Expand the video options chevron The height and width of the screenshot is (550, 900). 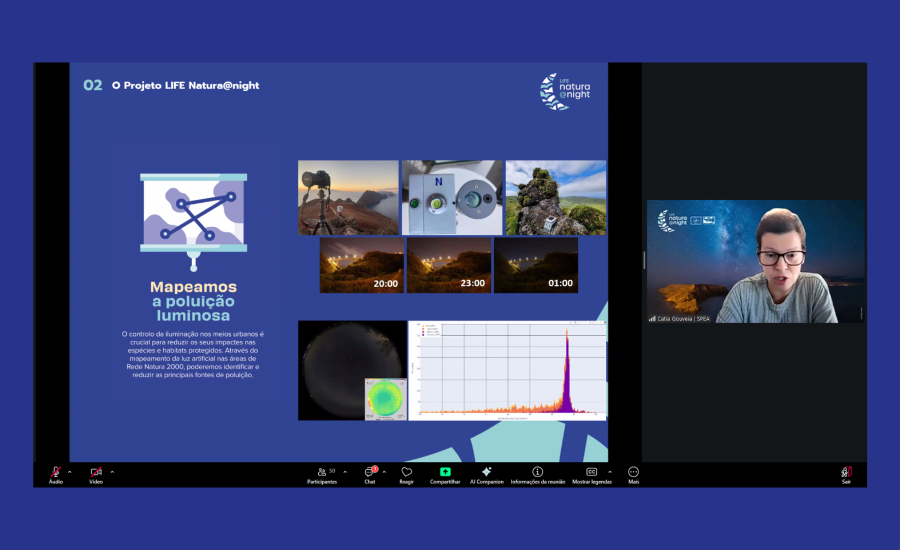pyautogui.click(x=112, y=472)
